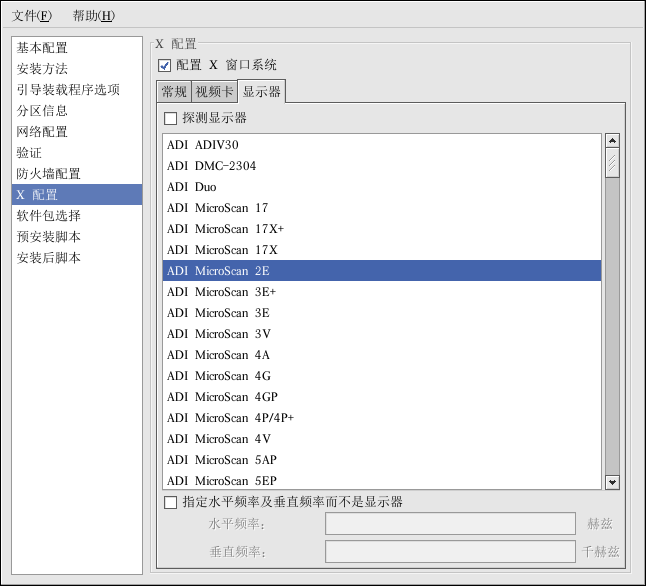The height and width of the screenshot is (586, 646).
Task: Click the 垂直频率 input field
Action: point(450,552)
